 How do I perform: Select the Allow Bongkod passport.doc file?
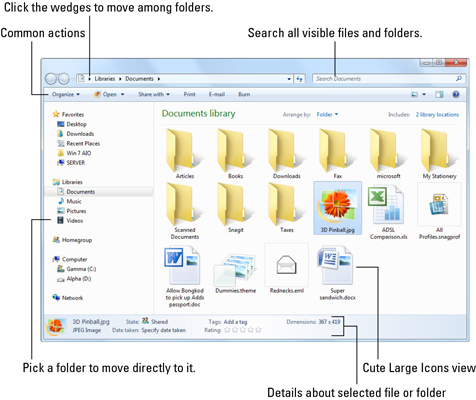coord(185,277)
